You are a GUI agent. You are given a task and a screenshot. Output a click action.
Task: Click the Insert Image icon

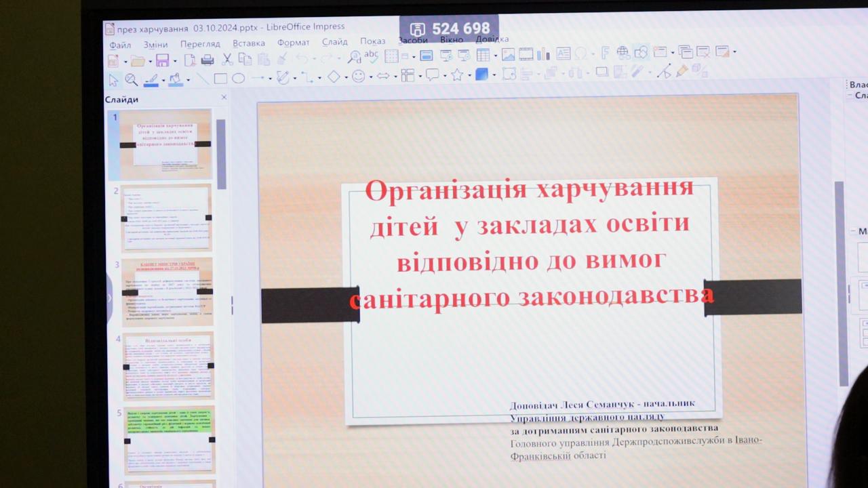pyautogui.click(x=508, y=55)
